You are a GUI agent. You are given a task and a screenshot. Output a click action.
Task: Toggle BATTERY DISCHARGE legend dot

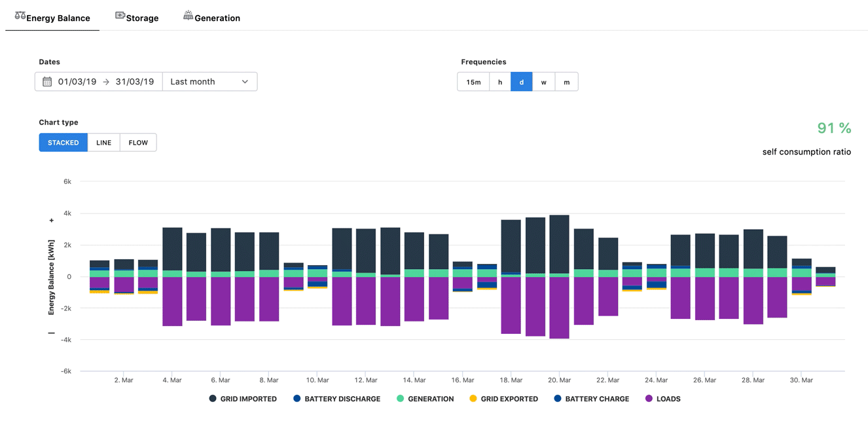click(297, 399)
